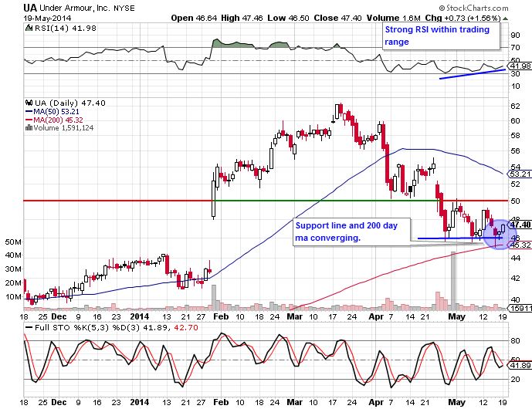
Task: Click the 10M label on the volume axis
Action: [13, 297]
